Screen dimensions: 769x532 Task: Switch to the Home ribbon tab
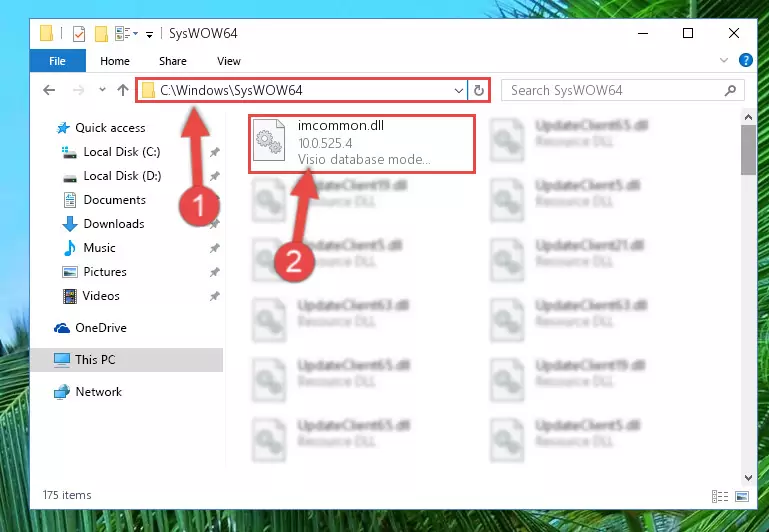(x=115, y=61)
